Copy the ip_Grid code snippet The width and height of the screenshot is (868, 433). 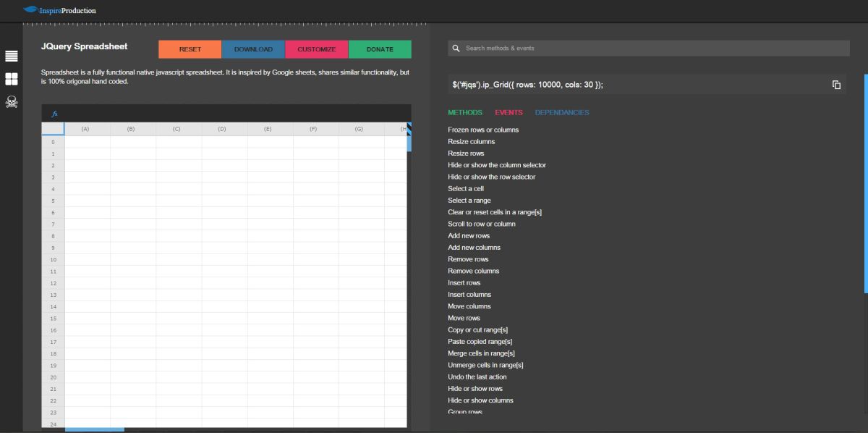click(x=836, y=85)
